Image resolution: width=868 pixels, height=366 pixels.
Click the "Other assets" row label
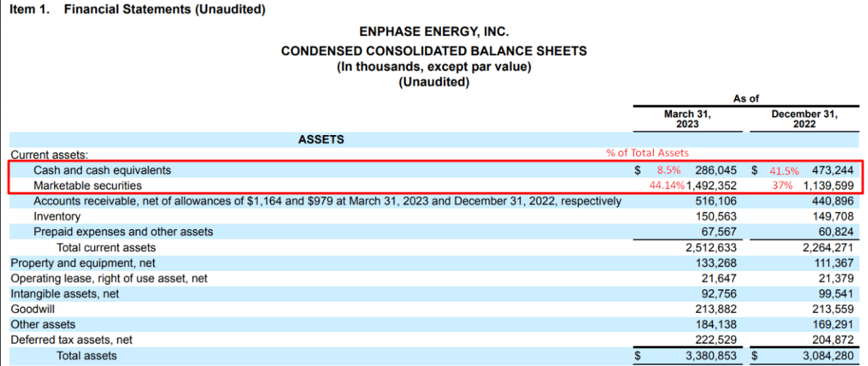click(43, 325)
